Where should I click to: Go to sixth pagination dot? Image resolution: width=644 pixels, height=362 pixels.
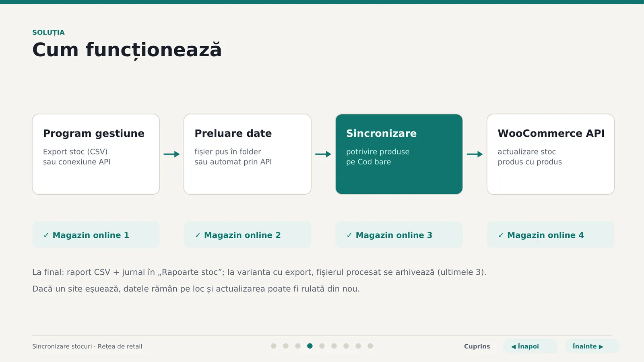point(334,346)
